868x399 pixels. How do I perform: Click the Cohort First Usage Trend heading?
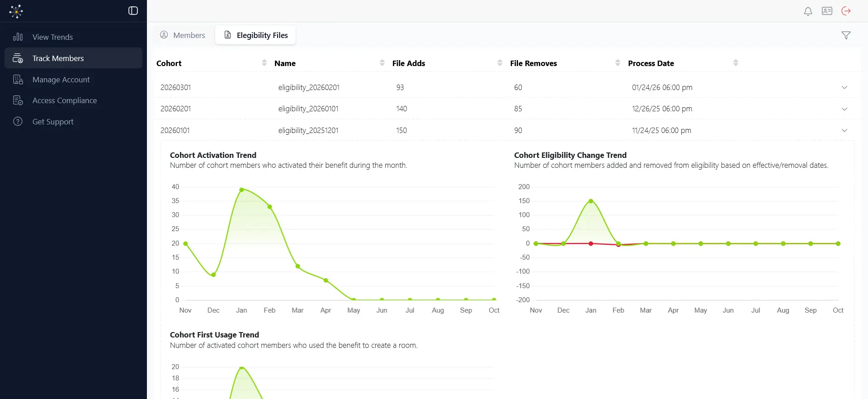[x=214, y=335]
